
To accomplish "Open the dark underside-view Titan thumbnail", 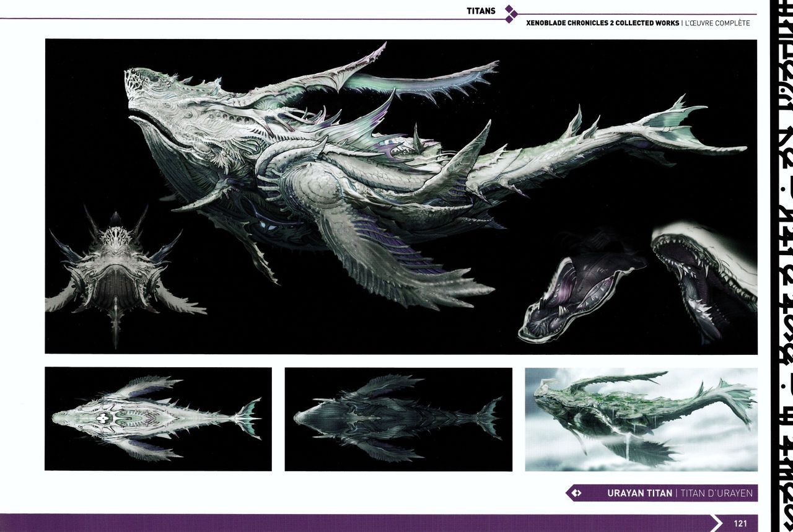I will tap(398, 419).
